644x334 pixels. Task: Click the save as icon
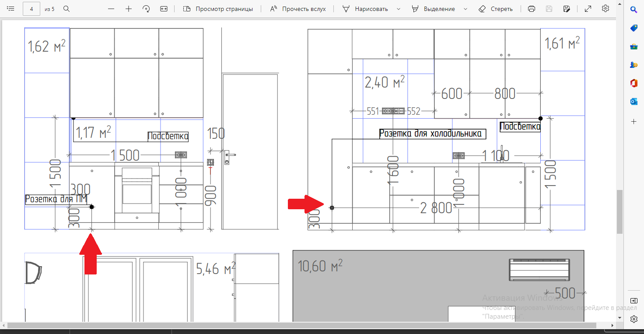pyautogui.click(x=567, y=9)
